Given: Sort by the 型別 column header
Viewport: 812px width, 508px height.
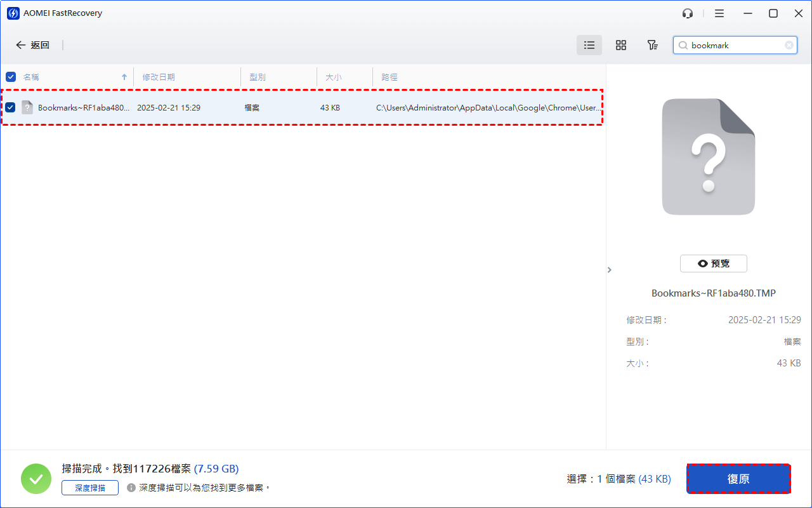Looking at the screenshot, I should coord(258,77).
